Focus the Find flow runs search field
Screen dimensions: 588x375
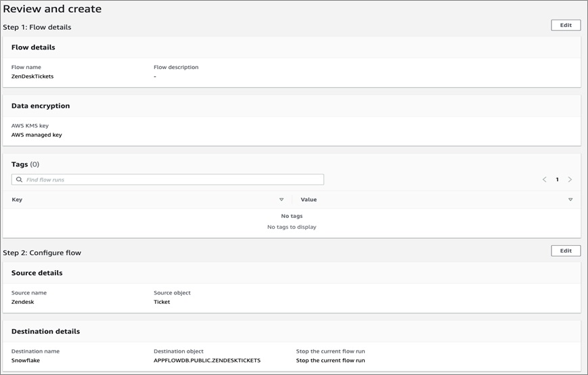tap(168, 179)
